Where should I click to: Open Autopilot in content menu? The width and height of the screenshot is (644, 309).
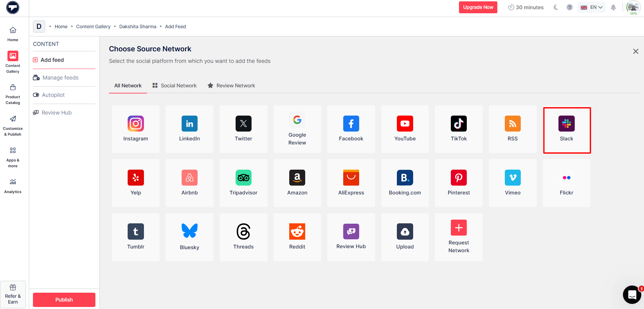[x=64, y=95]
